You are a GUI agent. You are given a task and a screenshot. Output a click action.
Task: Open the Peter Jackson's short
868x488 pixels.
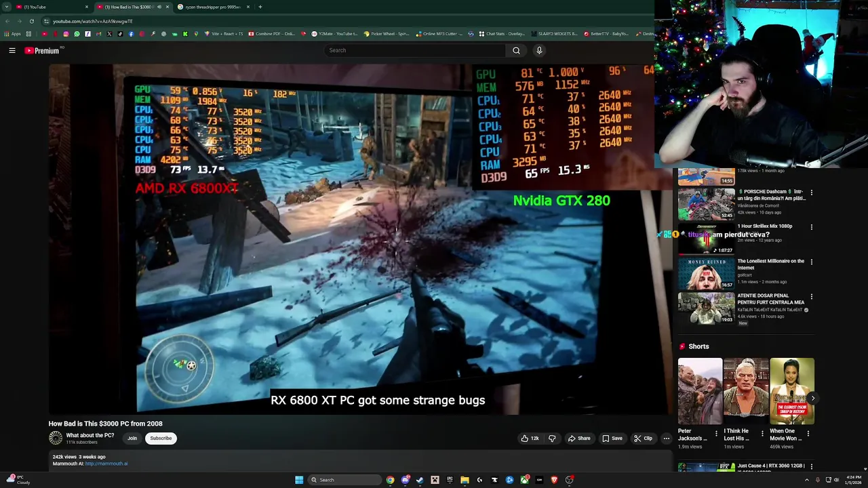700,390
